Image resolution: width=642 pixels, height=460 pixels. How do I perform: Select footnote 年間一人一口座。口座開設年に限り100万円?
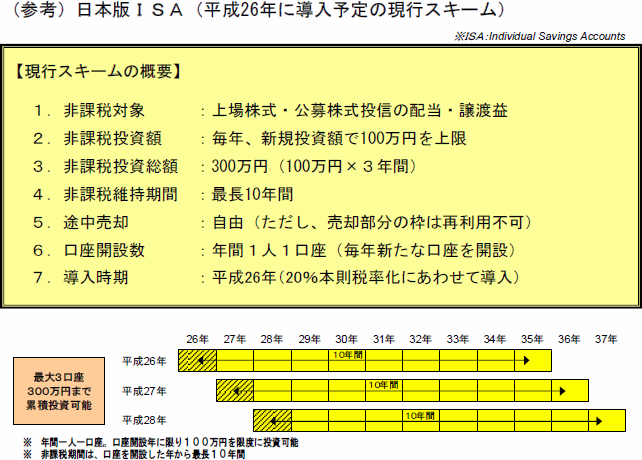tap(170, 442)
